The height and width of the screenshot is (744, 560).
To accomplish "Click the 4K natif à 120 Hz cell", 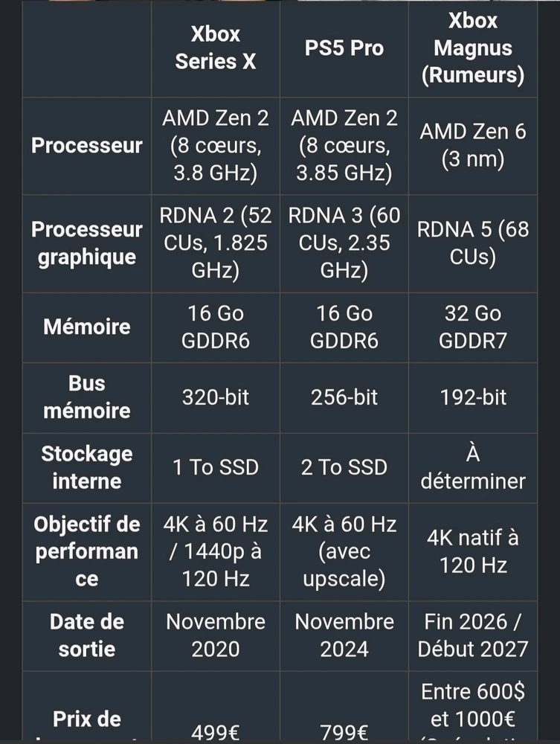I will [473, 551].
